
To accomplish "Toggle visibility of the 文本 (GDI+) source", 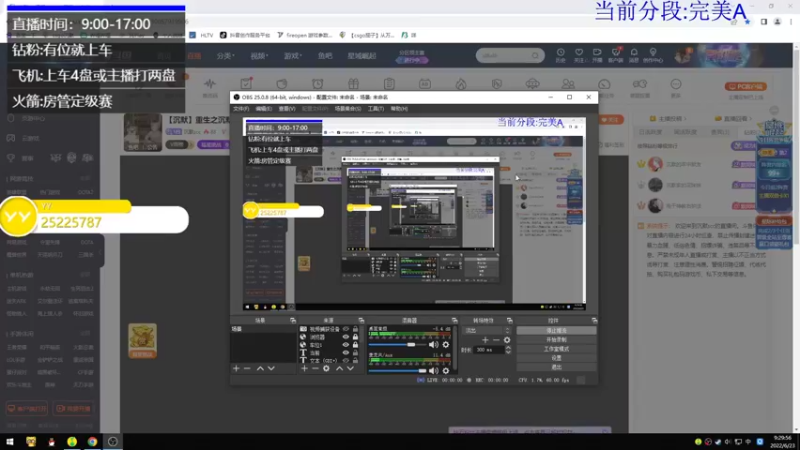I will click(x=346, y=360).
